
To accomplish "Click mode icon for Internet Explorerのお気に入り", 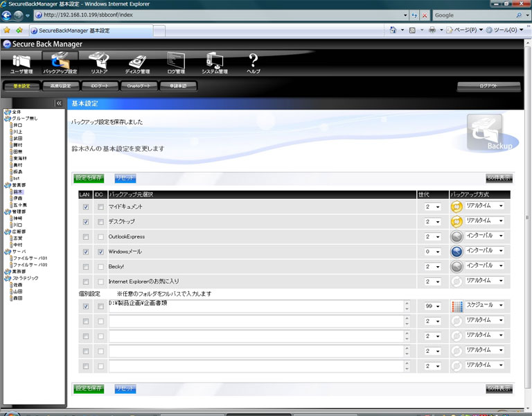I will pos(456,281).
